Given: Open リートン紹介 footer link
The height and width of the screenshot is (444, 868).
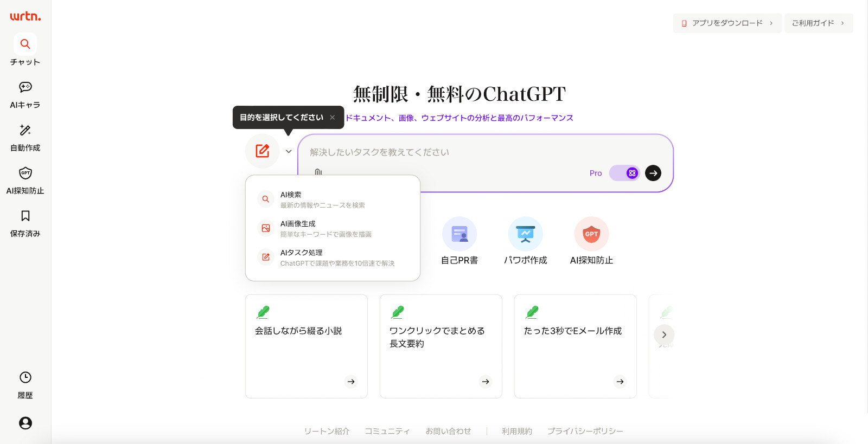Looking at the screenshot, I should click(327, 431).
